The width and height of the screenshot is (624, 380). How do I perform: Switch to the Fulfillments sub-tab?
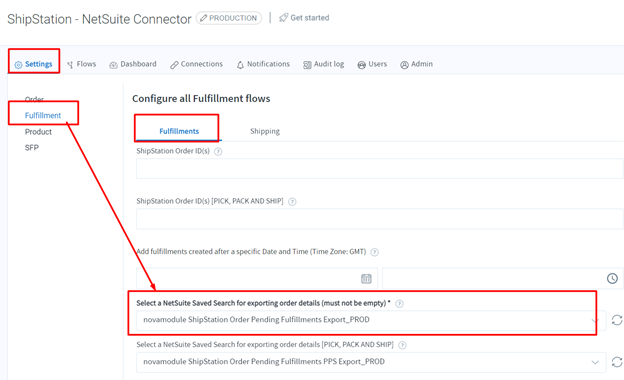pos(179,131)
